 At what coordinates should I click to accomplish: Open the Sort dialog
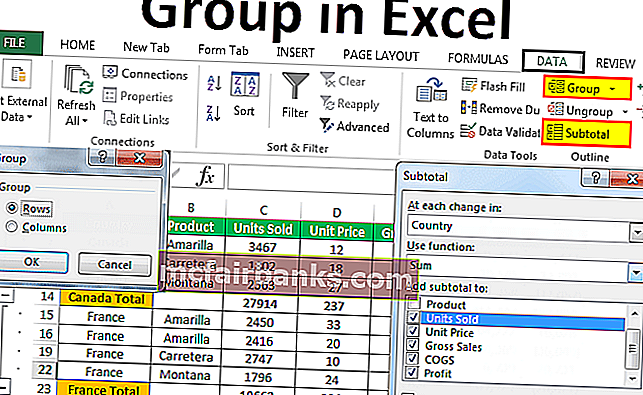244,94
